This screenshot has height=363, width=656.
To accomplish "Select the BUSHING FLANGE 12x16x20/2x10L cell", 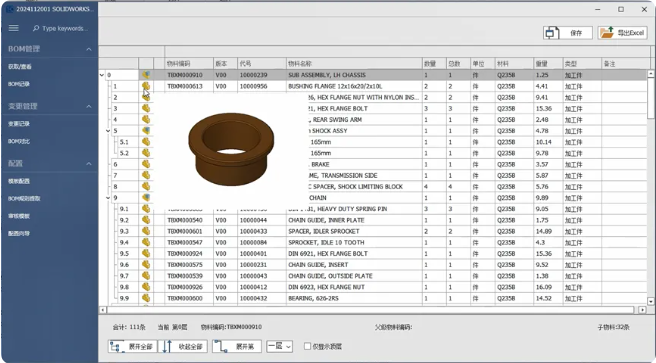I will click(354, 86).
